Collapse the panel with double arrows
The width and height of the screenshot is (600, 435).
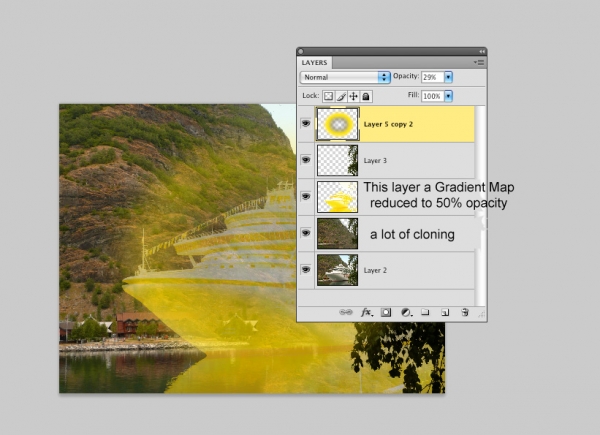[482, 51]
